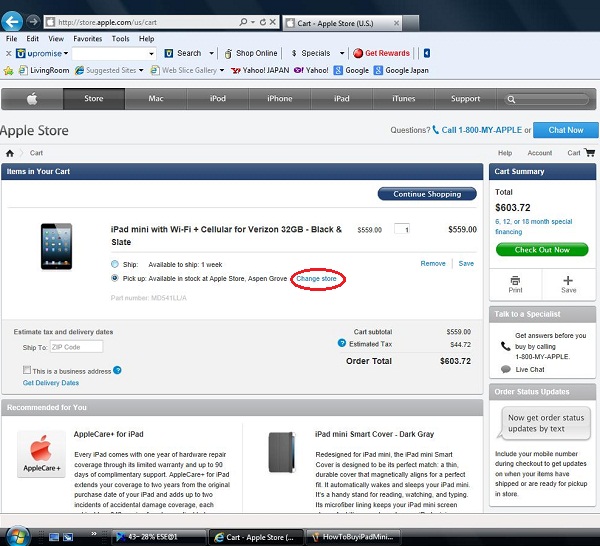Click the Estimated Tax help question icon
The width and height of the screenshot is (600, 546).
(342, 343)
